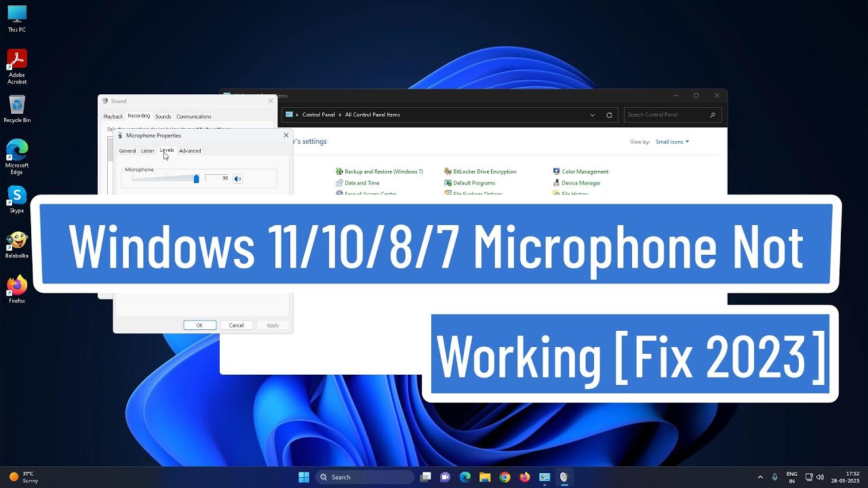Close the Microphone Properties dialog
868x488 pixels.
pos(285,136)
